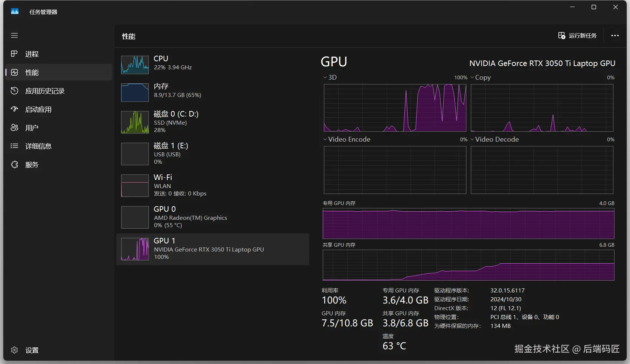Click the 应用历史记录 history icon
Viewport: 630px width, 364px height.
14,91
